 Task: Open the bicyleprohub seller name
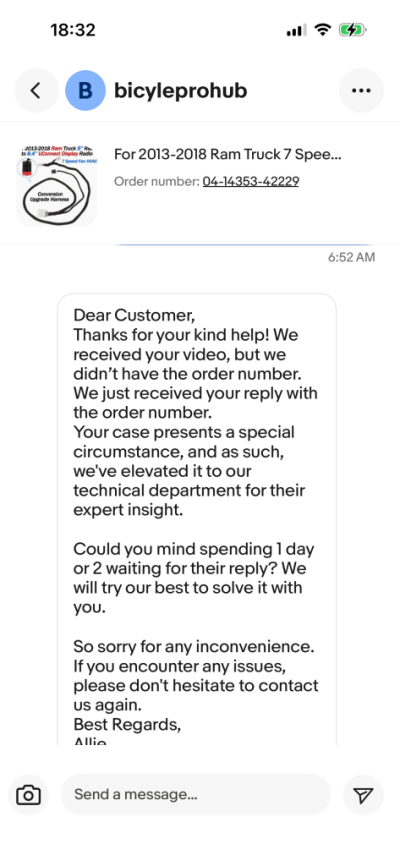click(181, 91)
